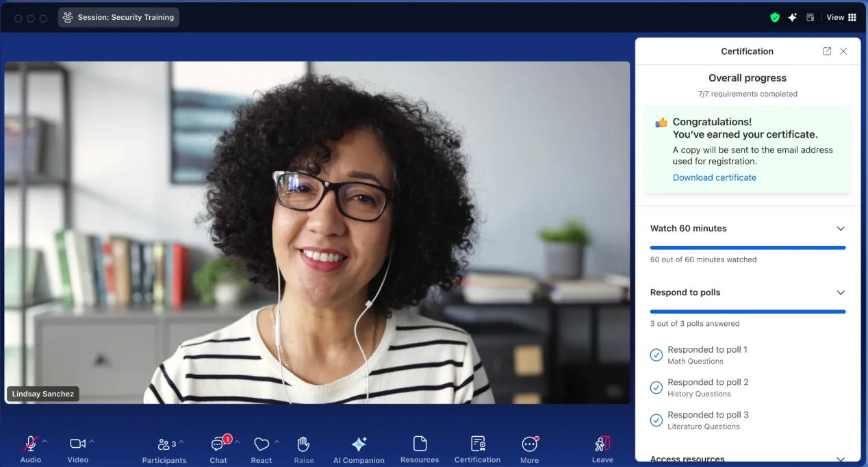
Task: Toggle the Video camera button
Action: [x=77, y=449]
